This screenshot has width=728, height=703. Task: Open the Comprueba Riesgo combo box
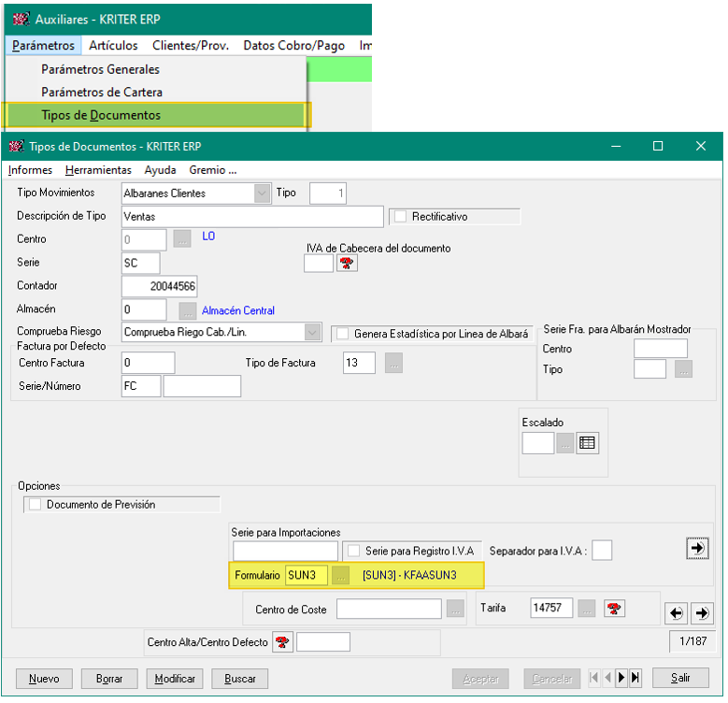[x=313, y=333]
